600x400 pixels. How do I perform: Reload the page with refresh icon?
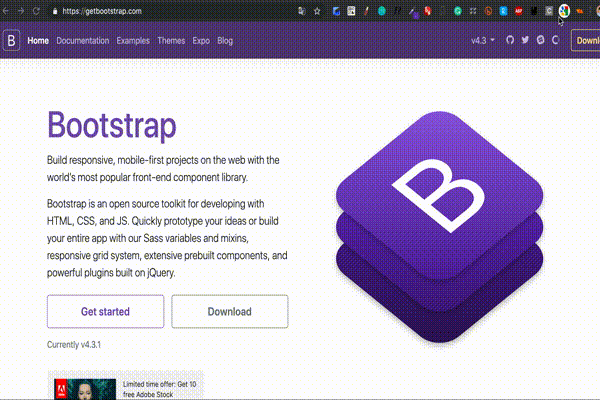coord(36,11)
